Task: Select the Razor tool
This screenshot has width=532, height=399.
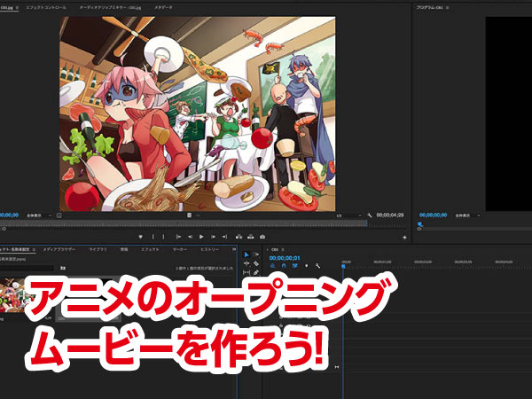Action: pyautogui.click(x=256, y=263)
